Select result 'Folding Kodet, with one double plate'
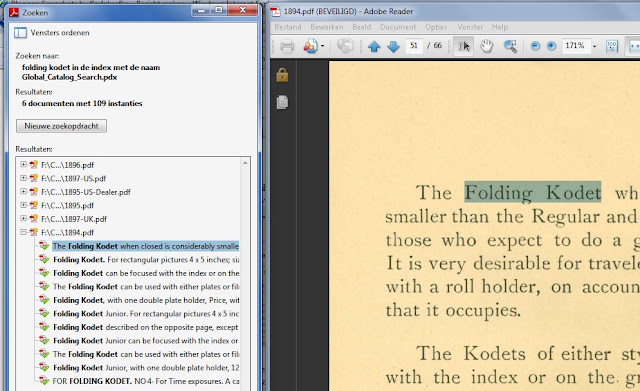640x391 pixels. [x=146, y=300]
